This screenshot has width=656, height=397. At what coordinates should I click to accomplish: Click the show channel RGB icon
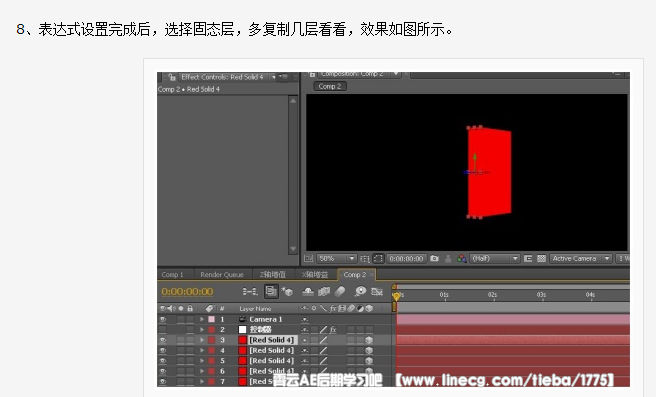pyautogui.click(x=461, y=259)
